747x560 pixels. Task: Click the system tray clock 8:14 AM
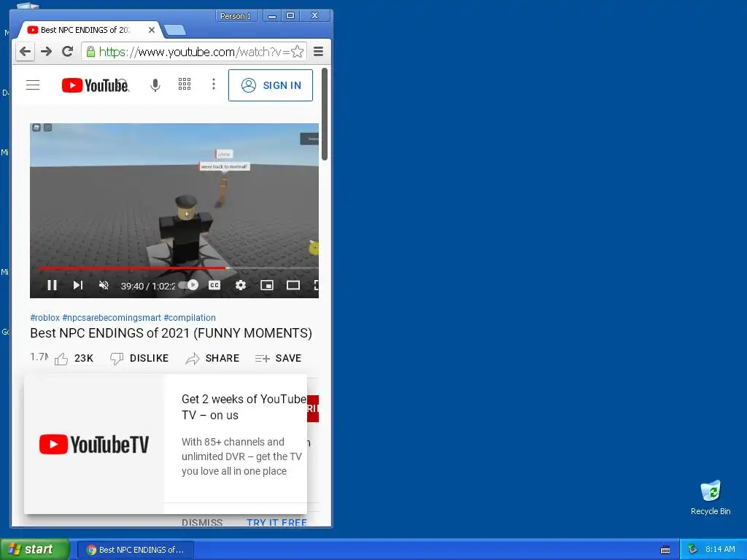coord(720,549)
